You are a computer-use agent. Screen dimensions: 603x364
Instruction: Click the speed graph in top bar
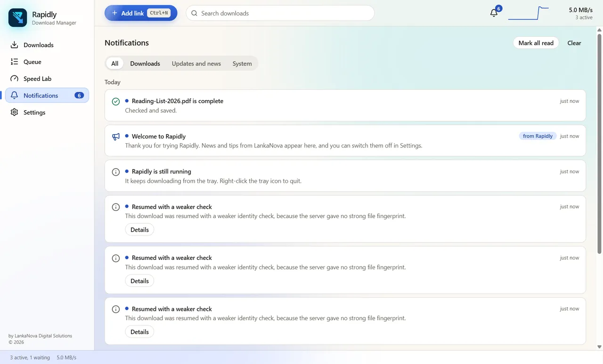pos(529,13)
